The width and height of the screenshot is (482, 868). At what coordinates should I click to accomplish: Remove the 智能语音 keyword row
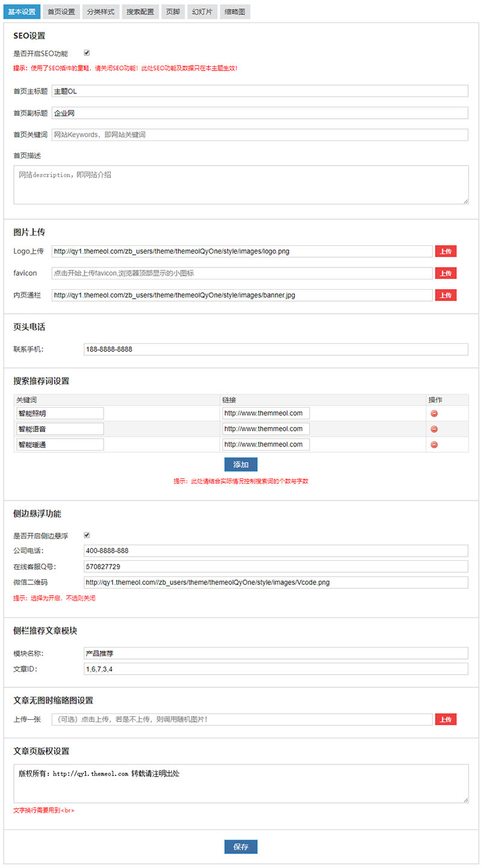click(434, 429)
